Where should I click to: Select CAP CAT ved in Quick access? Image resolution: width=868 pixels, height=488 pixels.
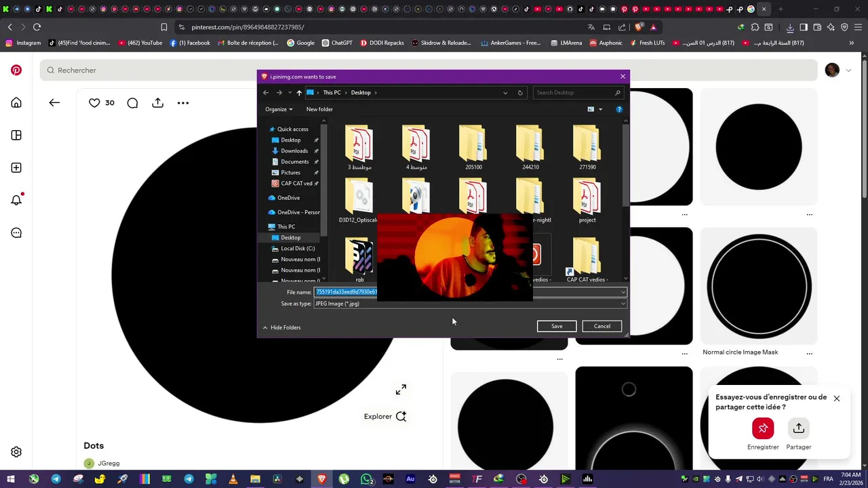[x=296, y=183]
